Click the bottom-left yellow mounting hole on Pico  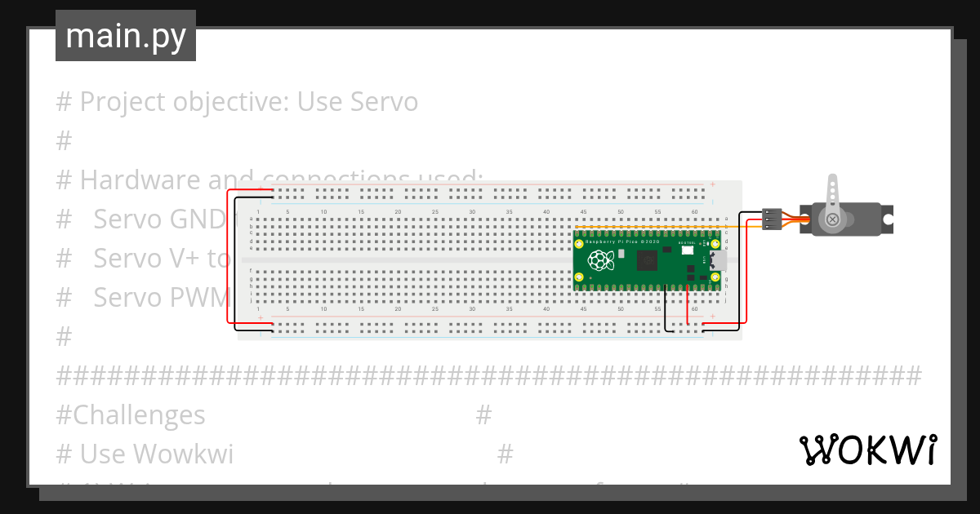580,277
